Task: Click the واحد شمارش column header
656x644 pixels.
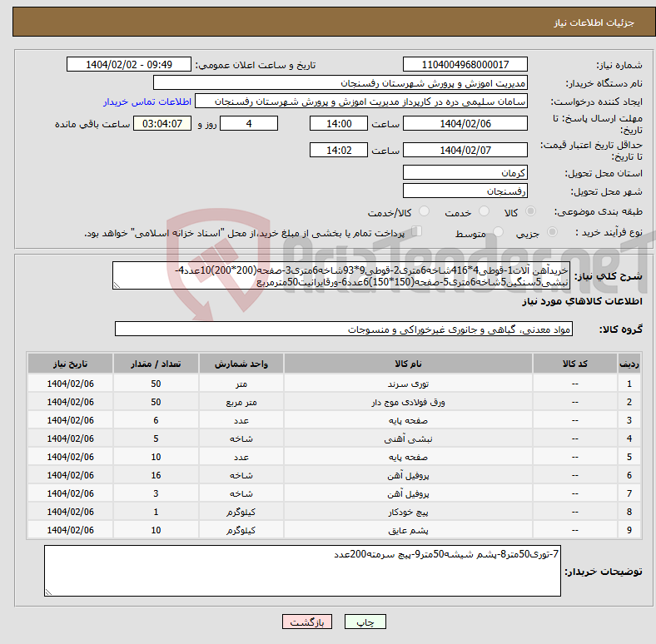Action: pos(241,364)
